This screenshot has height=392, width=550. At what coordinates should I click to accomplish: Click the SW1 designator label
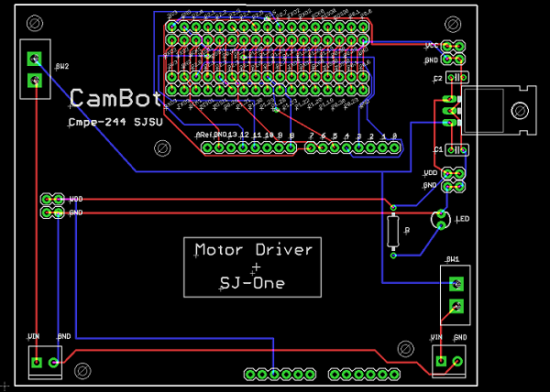pyautogui.click(x=453, y=259)
